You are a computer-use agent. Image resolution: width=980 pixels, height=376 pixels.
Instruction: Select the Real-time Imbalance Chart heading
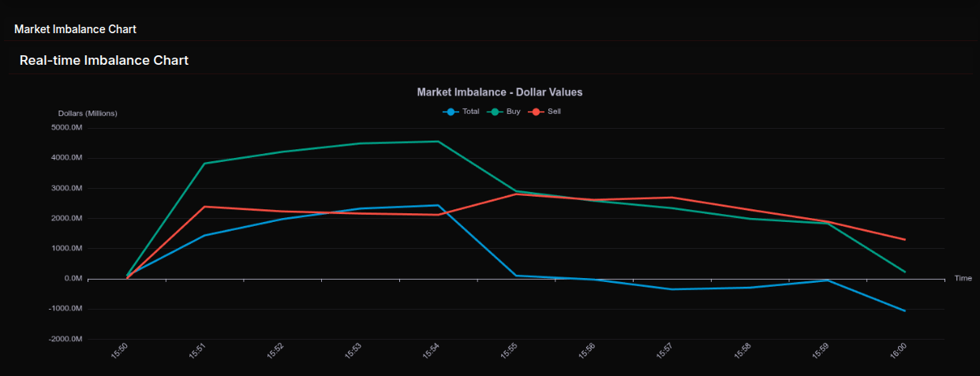click(x=103, y=60)
